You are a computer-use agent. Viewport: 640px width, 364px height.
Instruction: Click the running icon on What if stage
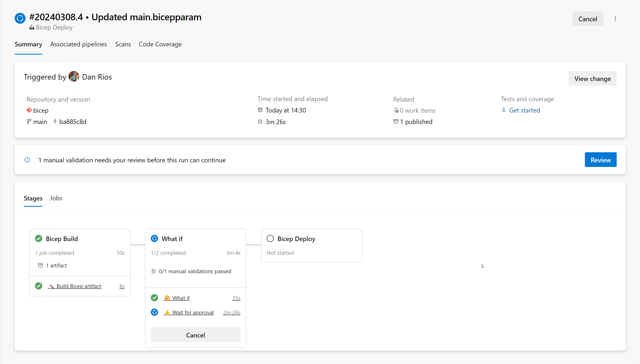[154, 238]
